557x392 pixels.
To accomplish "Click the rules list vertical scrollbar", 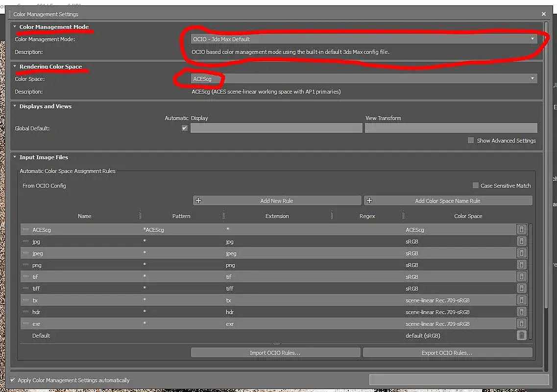I will (x=531, y=281).
